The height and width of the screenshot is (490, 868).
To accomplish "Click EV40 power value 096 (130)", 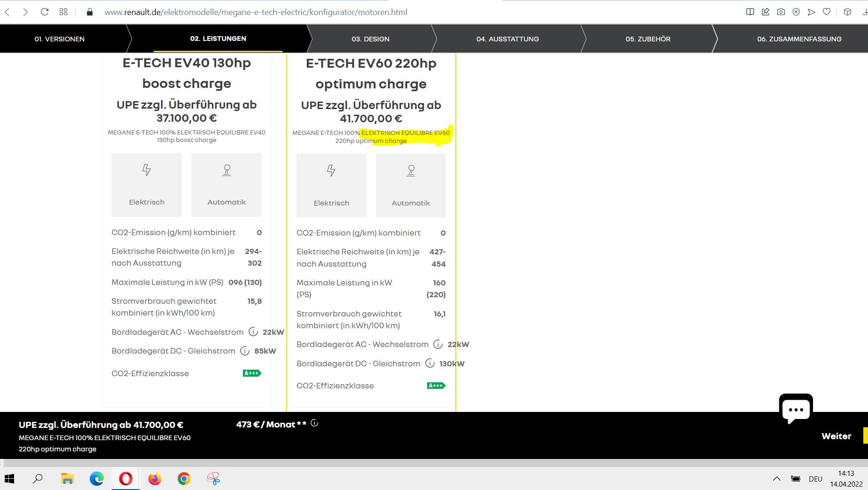I will 245,282.
